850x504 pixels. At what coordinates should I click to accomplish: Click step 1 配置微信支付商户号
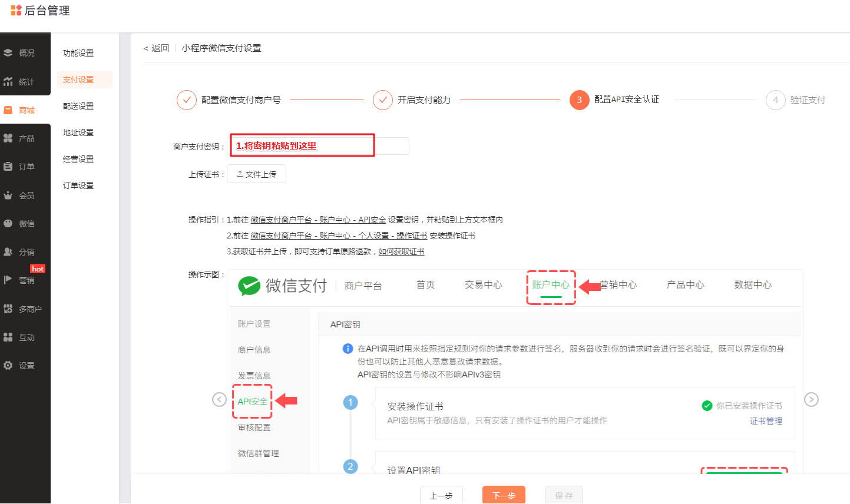tap(229, 100)
